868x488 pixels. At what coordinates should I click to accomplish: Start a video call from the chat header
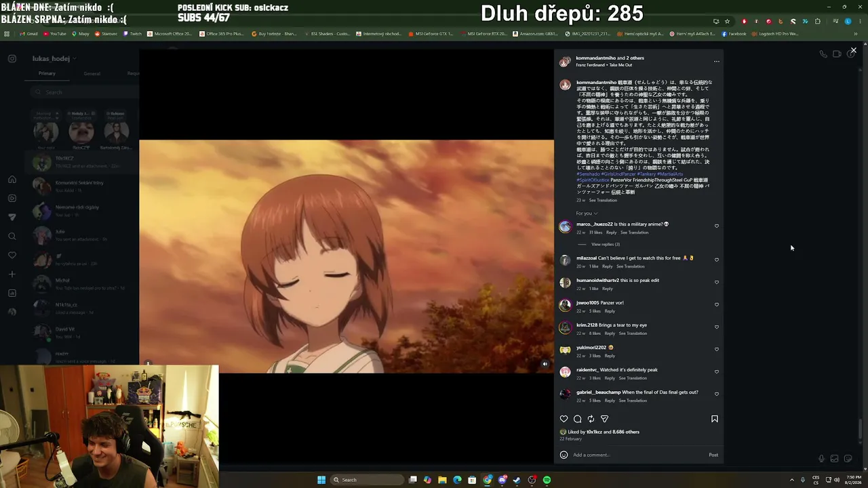837,54
